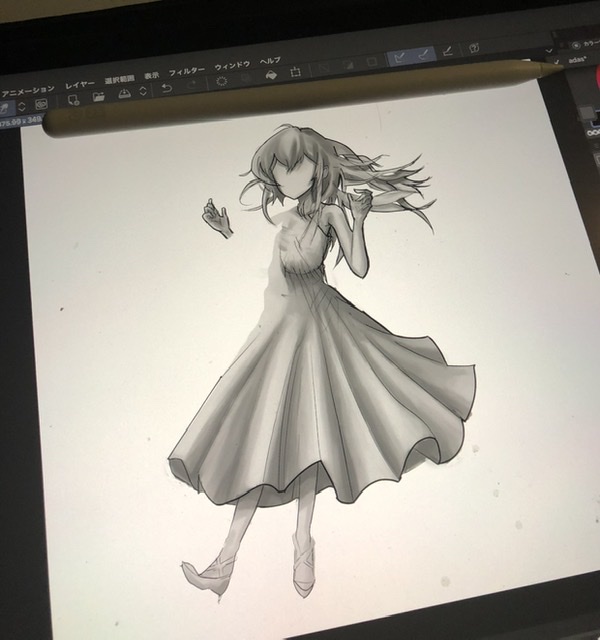Select the adas* checkmarked entry

point(572,61)
